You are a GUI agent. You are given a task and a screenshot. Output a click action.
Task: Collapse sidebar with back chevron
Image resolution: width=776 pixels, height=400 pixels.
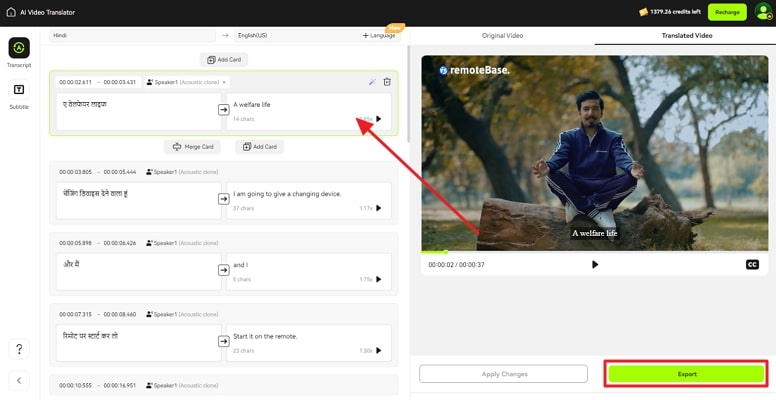[19, 380]
